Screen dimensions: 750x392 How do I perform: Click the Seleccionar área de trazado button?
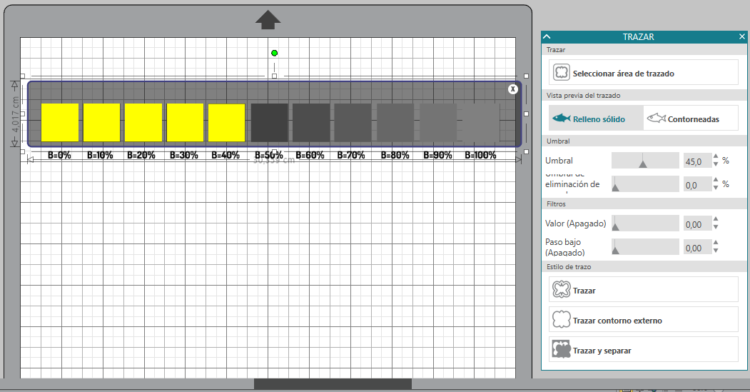click(x=643, y=73)
